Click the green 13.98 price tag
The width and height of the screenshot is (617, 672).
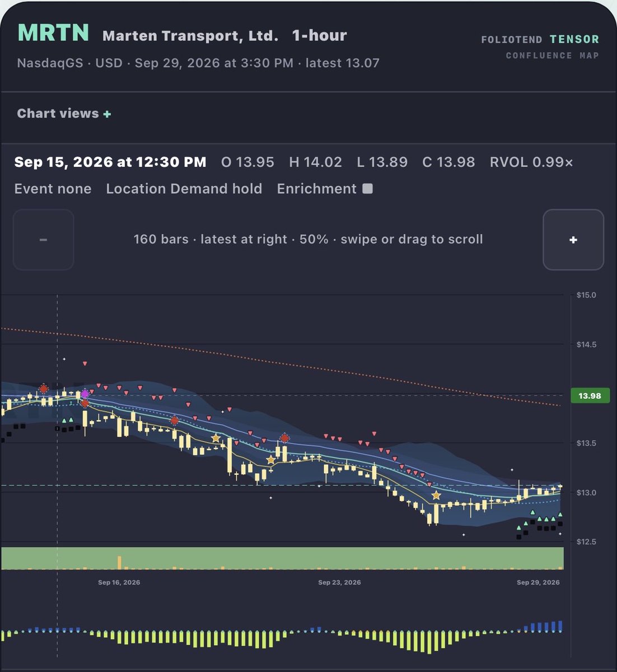pos(590,395)
